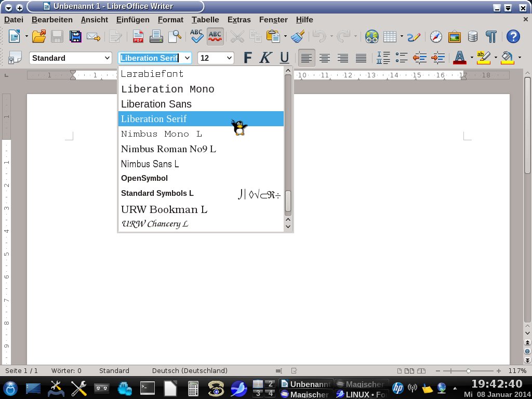
Task: Open the Gallery picture icon
Action: (x=454, y=37)
